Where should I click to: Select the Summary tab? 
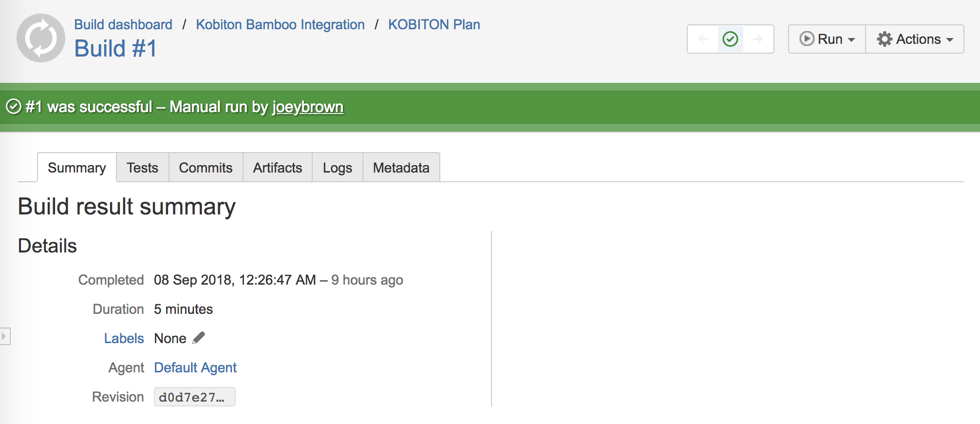(x=77, y=168)
